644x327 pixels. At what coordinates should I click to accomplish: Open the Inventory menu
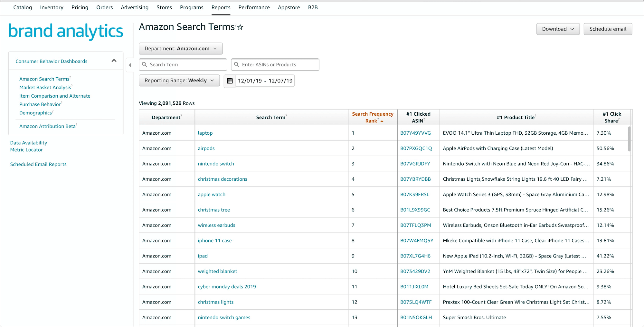click(x=52, y=7)
